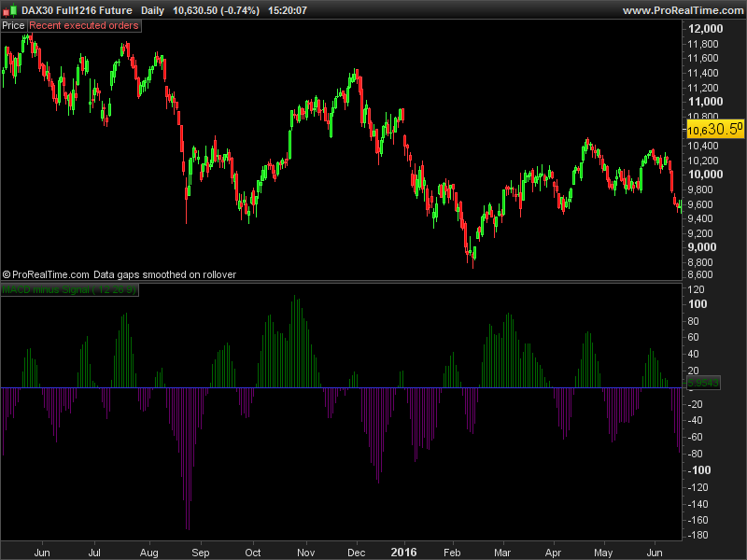The image size is (747, 560).
Task: Click the Nov date on time axis
Action: pyautogui.click(x=306, y=553)
